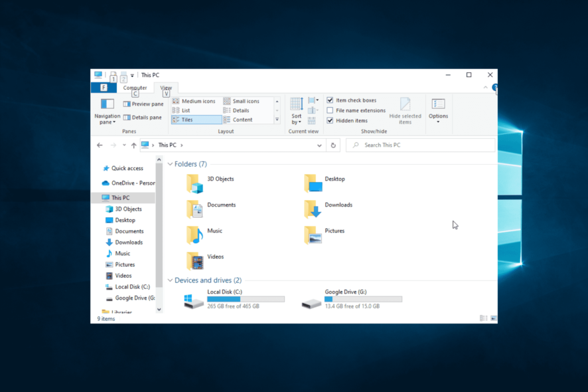This screenshot has height=392, width=588.
Task: Click Hide selected items button
Action: pos(405,111)
